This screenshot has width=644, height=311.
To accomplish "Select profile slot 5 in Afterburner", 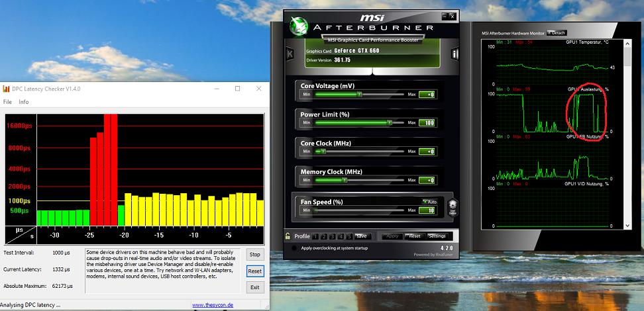I will pos(349,236).
